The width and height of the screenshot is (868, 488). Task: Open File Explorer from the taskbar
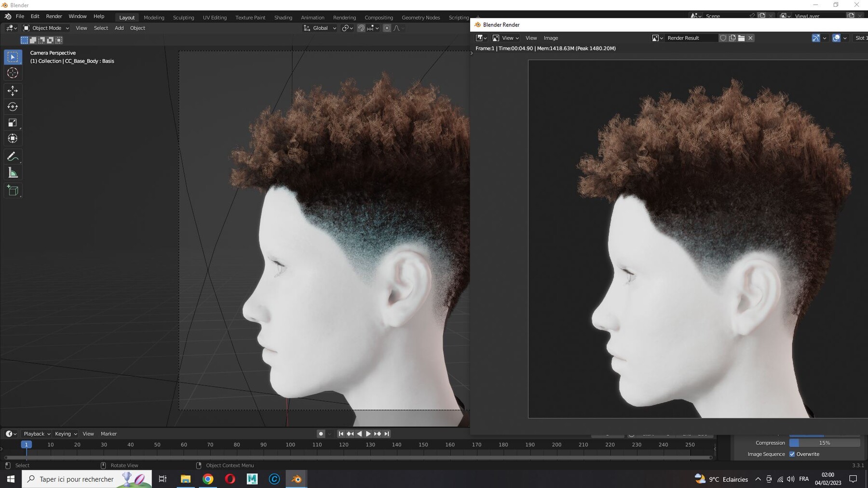pos(186,479)
